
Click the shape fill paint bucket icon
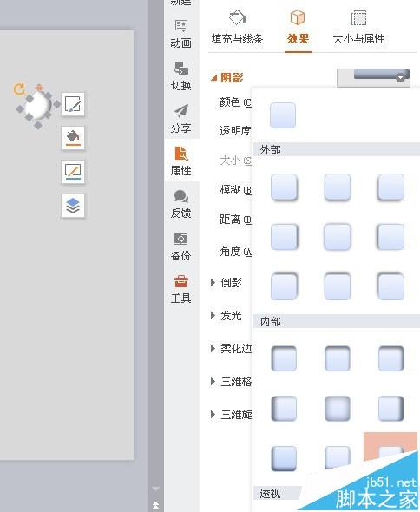[x=73, y=138]
